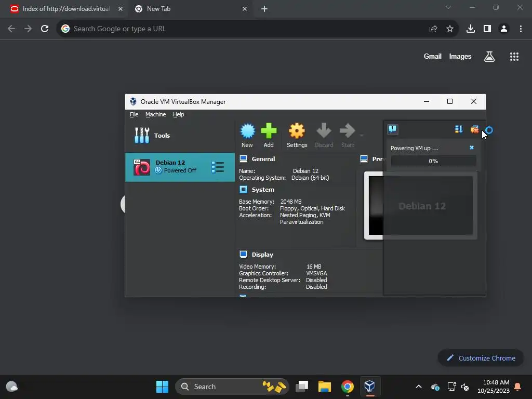Image resolution: width=532 pixels, height=399 pixels.
Task: Click the System section chip icon
Action: pyautogui.click(x=243, y=189)
